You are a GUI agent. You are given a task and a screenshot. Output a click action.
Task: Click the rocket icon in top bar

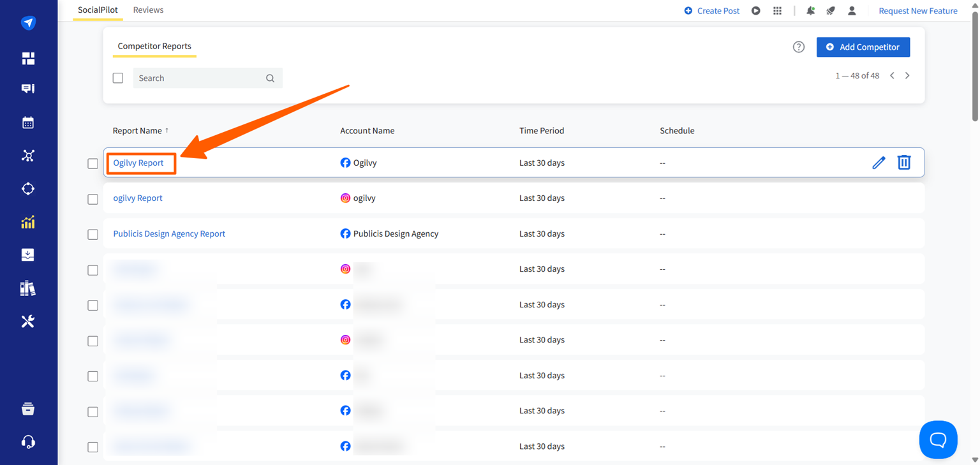point(831,11)
